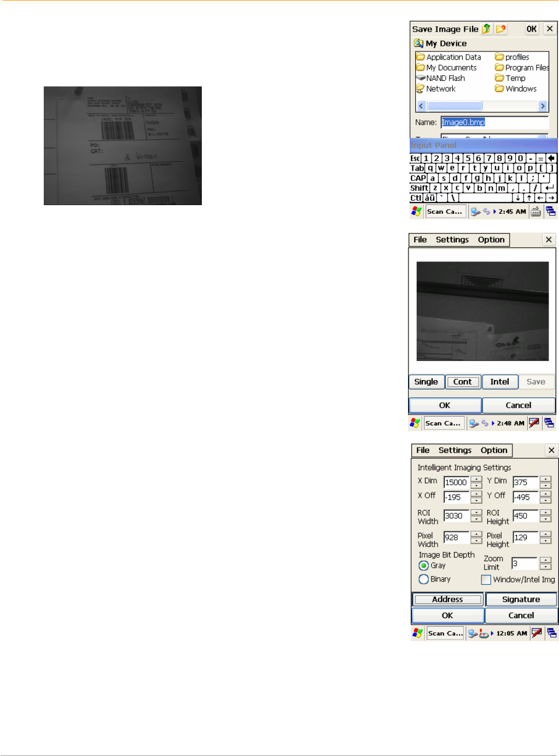Viewport: 559px width, 756px height.
Task: Tap the CAP key on Input Panel
Action: tap(418, 178)
